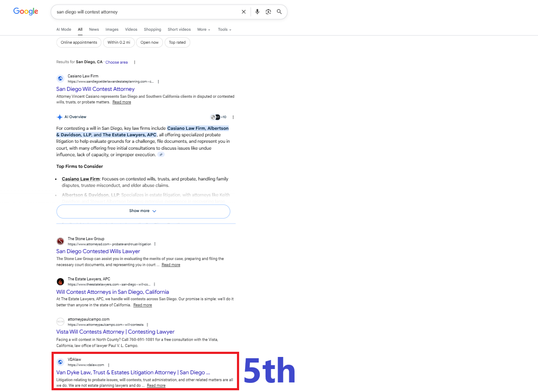
Task: Click Read more under Estate Lawyers snippet
Action: [x=143, y=305]
